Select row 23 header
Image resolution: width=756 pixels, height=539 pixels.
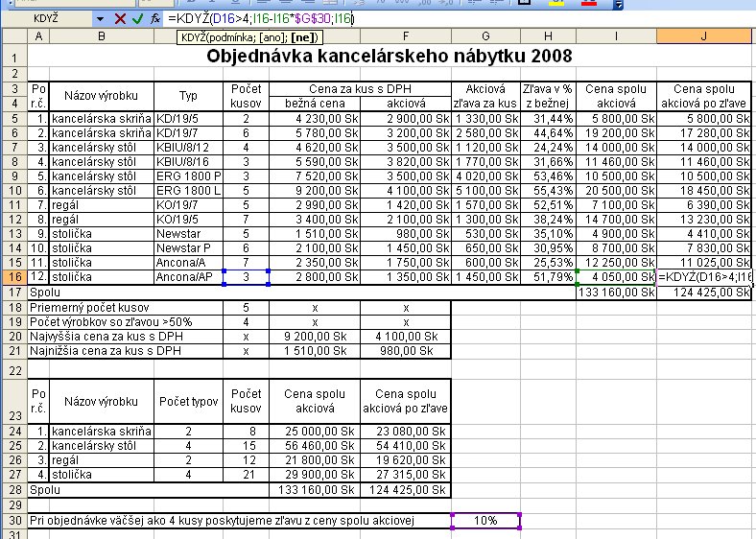coord(14,401)
